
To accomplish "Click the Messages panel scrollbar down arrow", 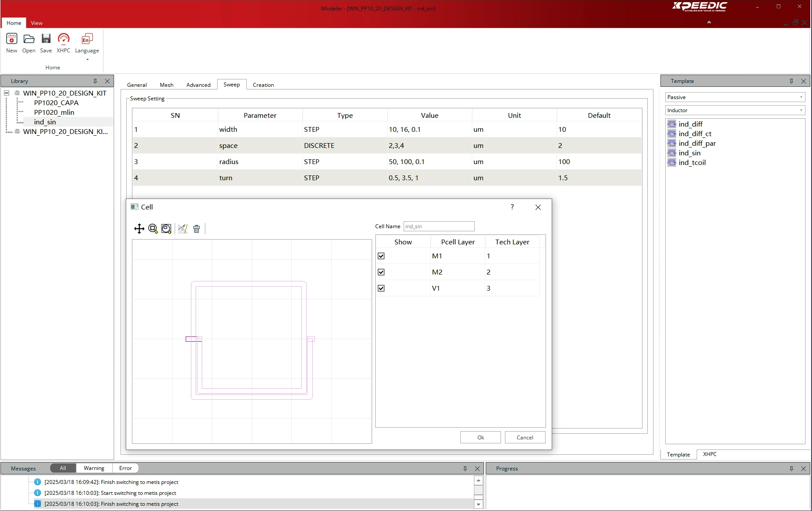I will (478, 504).
